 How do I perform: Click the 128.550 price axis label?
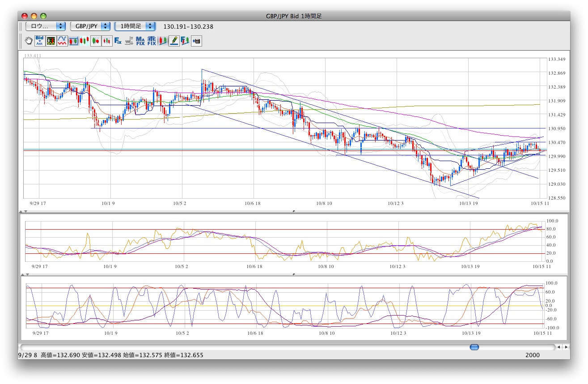pyautogui.click(x=557, y=198)
